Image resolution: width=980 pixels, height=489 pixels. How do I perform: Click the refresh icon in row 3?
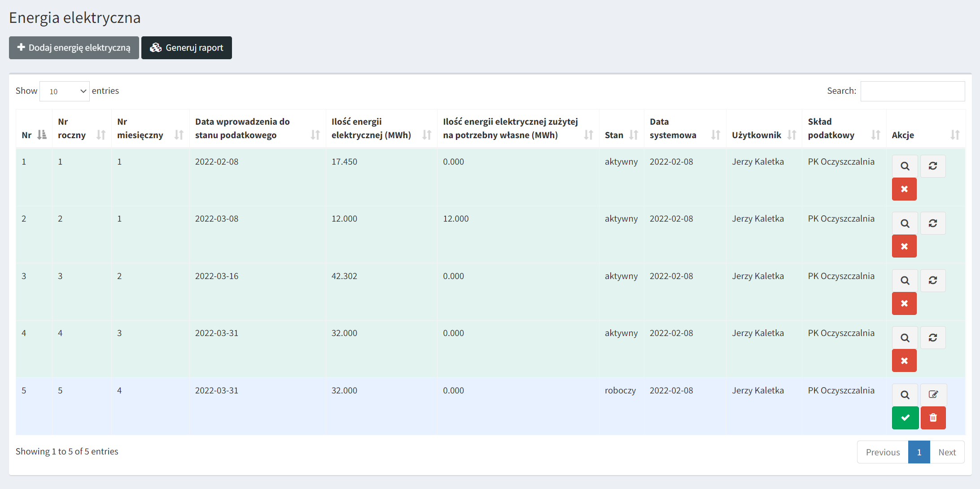933,280
